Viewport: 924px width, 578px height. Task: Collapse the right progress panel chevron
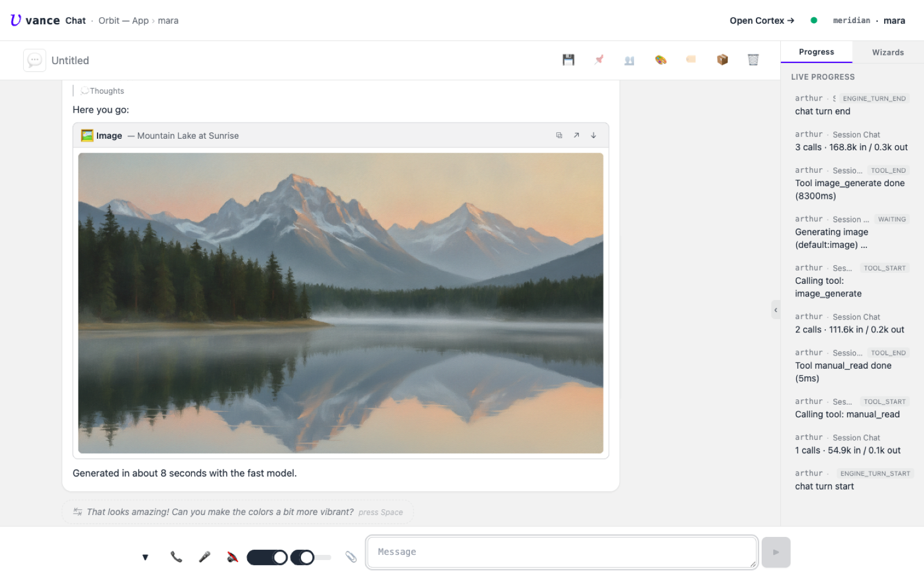pyautogui.click(x=776, y=310)
